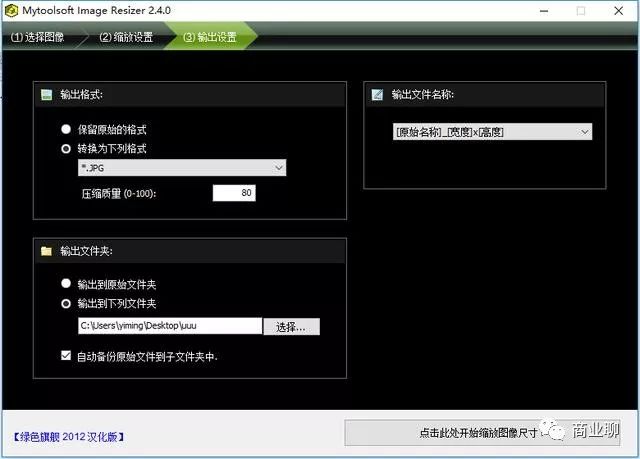Viewport: 640px width, 459px height.
Task: Click the output folder path field
Action: [x=170, y=326]
